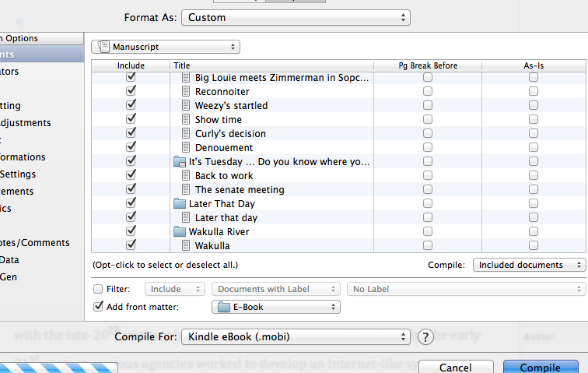Click the It's Tuesday folder icon

[180, 161]
